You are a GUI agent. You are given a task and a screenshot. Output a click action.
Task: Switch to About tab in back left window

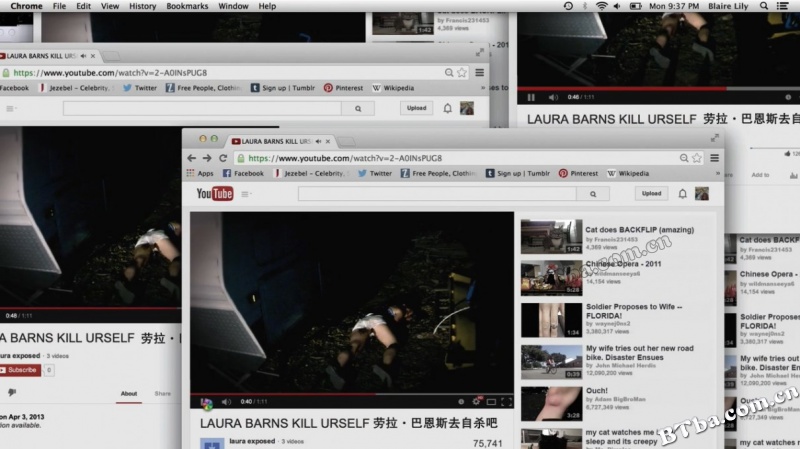point(129,393)
